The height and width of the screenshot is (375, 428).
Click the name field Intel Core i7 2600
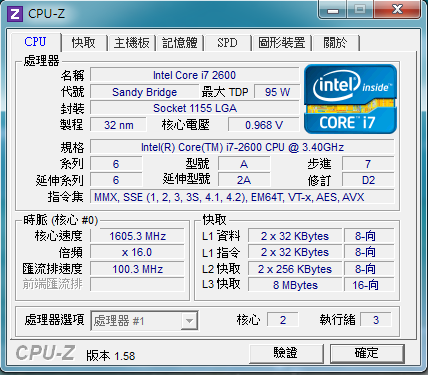[194, 75]
